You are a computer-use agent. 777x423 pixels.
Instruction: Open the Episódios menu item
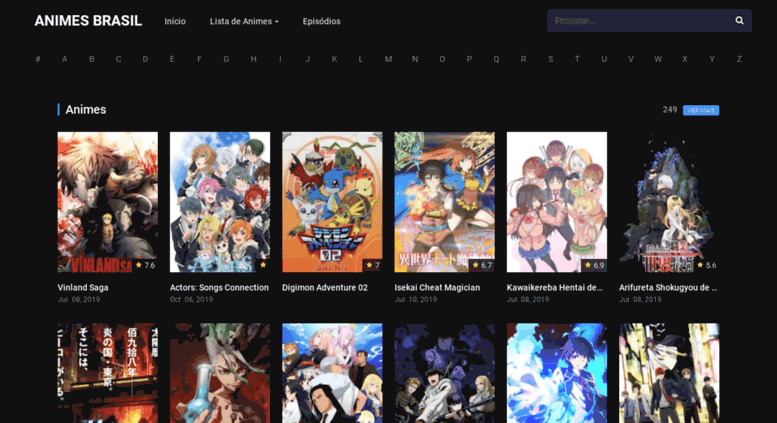(321, 21)
